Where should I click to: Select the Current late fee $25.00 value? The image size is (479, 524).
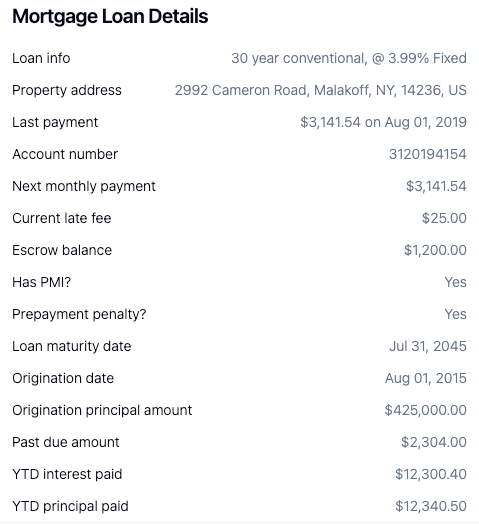click(444, 219)
